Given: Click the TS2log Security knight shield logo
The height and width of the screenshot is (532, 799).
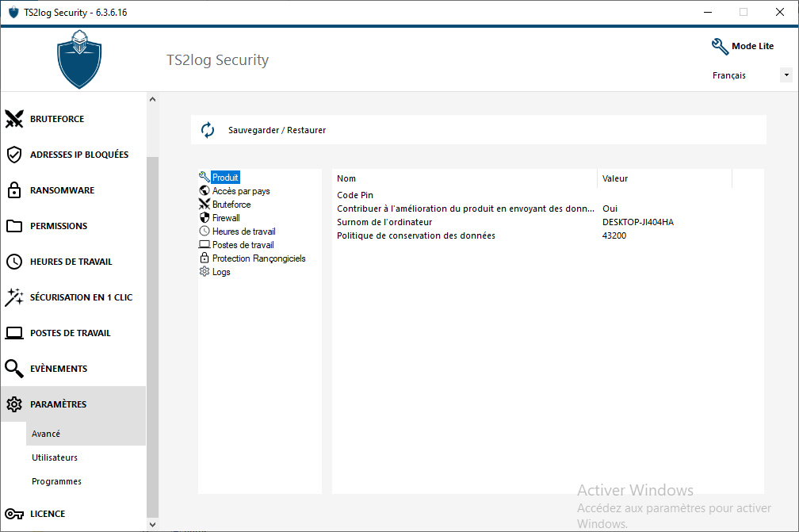Looking at the screenshot, I should pyautogui.click(x=79, y=59).
